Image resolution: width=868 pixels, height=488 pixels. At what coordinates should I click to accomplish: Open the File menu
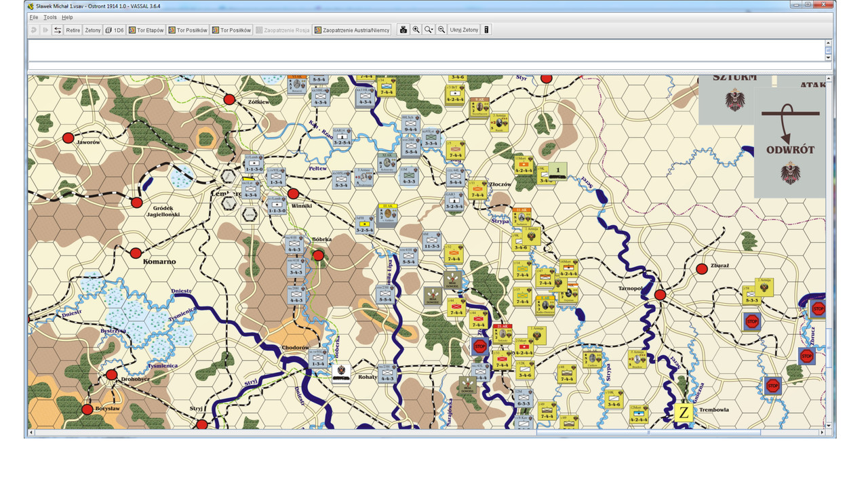[x=34, y=17]
